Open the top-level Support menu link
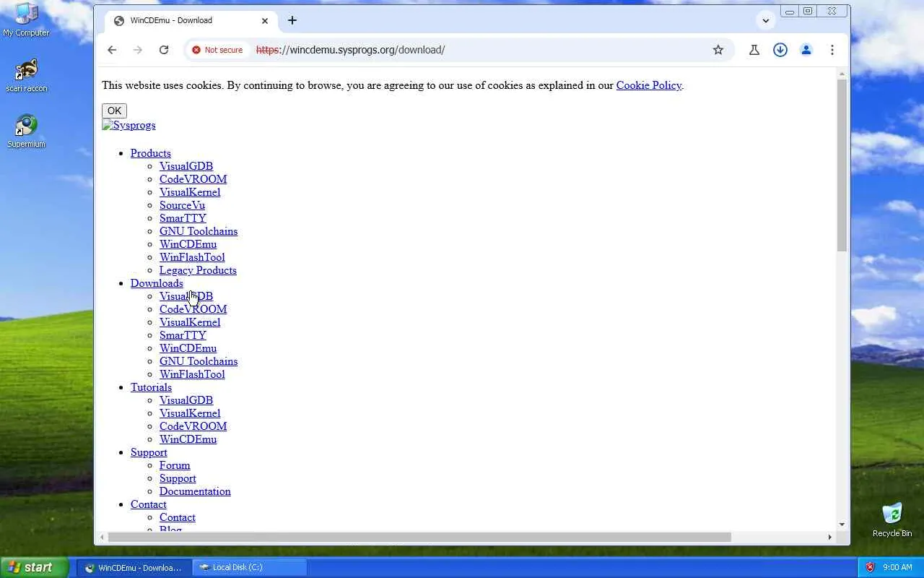Viewport: 924px width, 578px height. [149, 452]
